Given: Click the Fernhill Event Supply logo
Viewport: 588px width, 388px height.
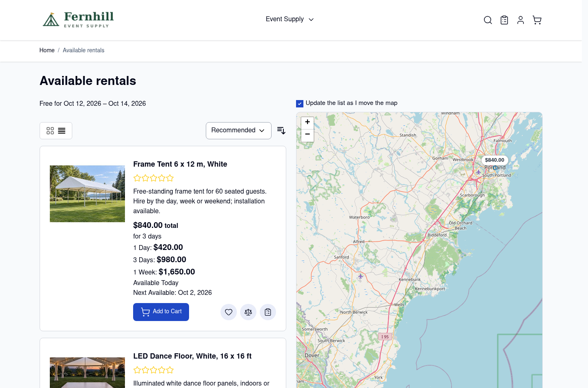Looking at the screenshot, I should pyautogui.click(x=78, y=20).
